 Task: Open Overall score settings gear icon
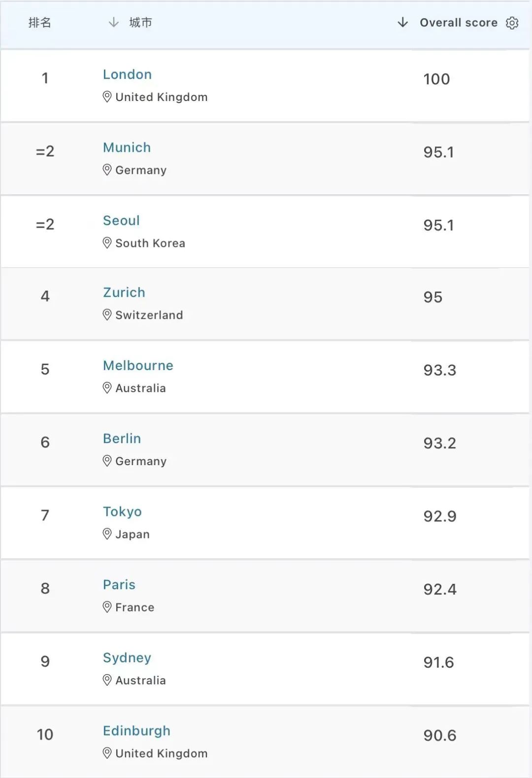pos(512,23)
